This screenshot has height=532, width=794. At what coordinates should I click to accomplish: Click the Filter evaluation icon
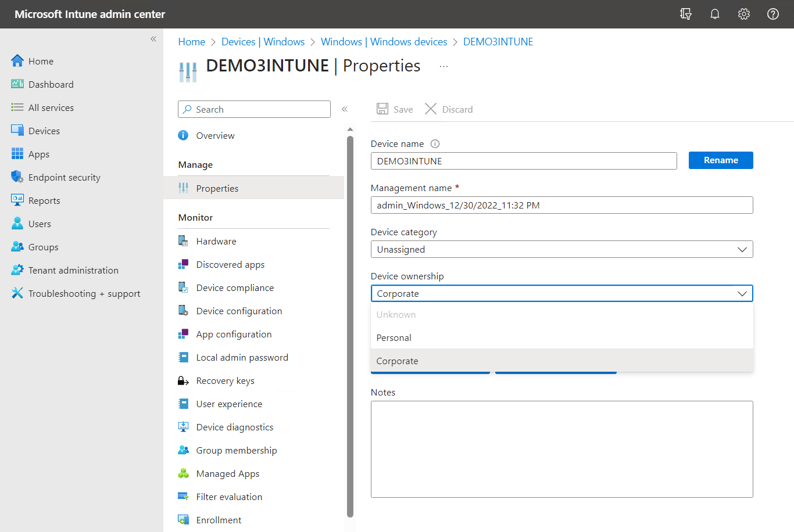183,497
